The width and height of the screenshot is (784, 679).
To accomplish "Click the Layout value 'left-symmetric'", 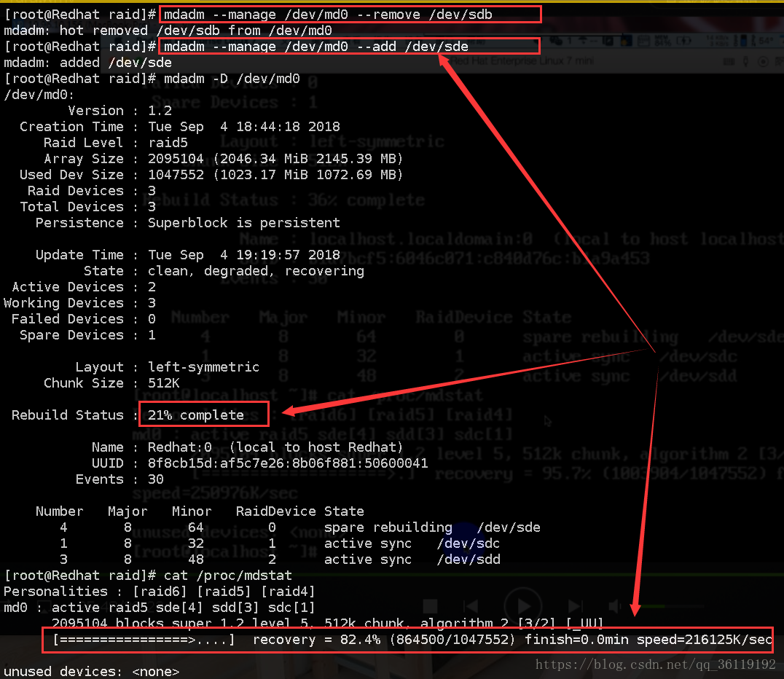I will 204,366.
